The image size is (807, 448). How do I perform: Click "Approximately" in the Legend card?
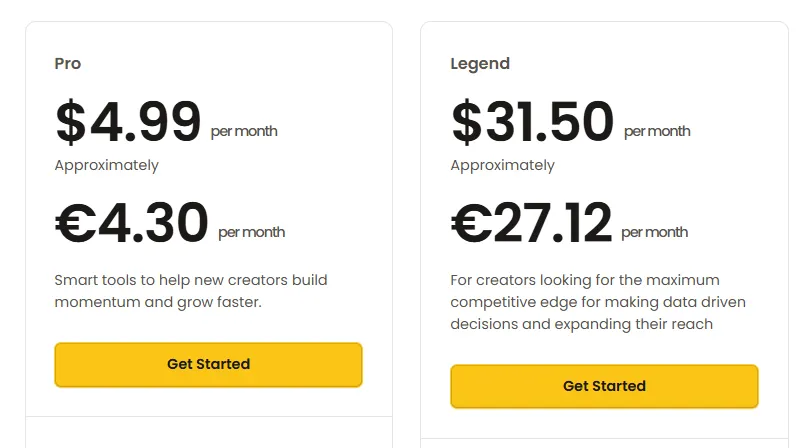coord(502,165)
